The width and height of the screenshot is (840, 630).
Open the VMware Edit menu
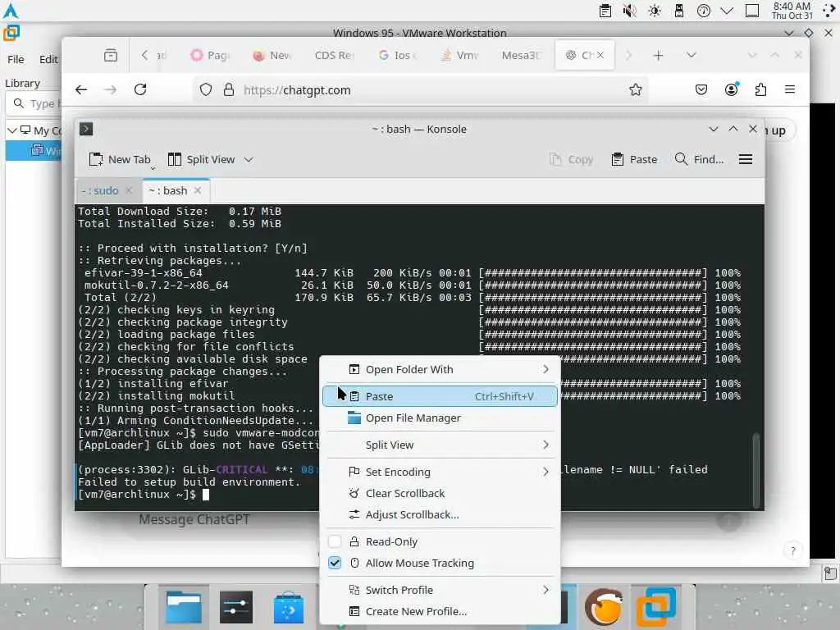point(48,59)
